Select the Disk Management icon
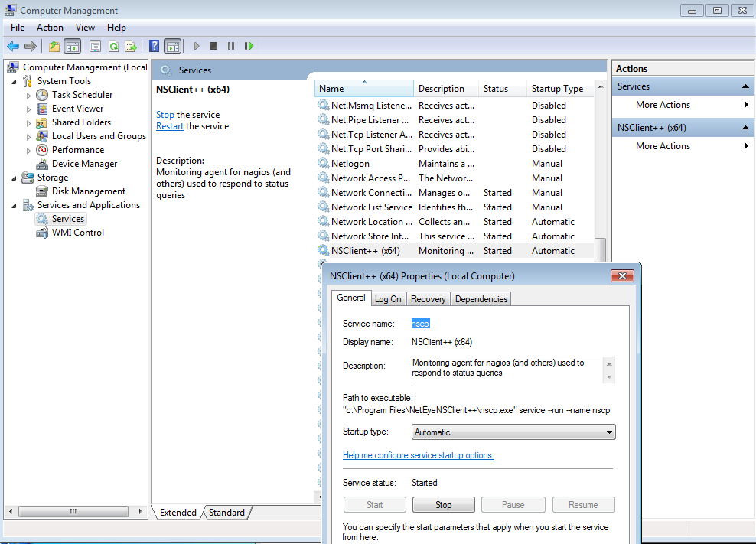 (42, 191)
